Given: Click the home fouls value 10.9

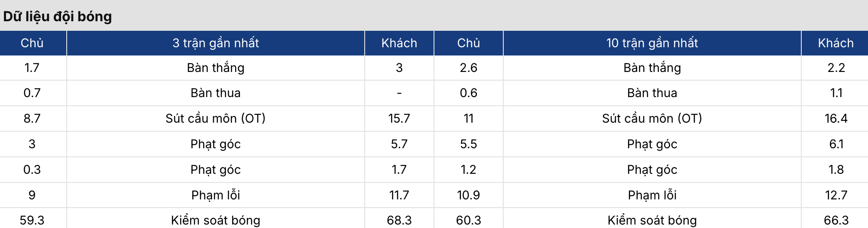Looking at the screenshot, I should tap(468, 195).
